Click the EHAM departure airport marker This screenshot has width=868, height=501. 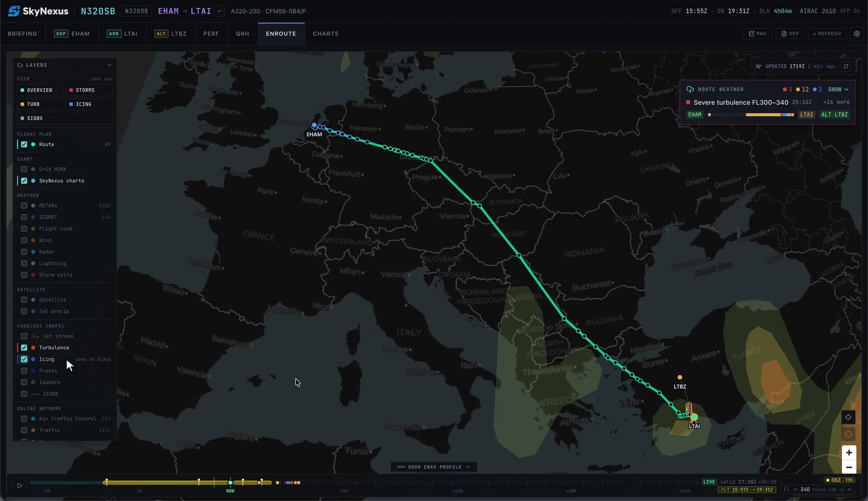pyautogui.click(x=314, y=125)
